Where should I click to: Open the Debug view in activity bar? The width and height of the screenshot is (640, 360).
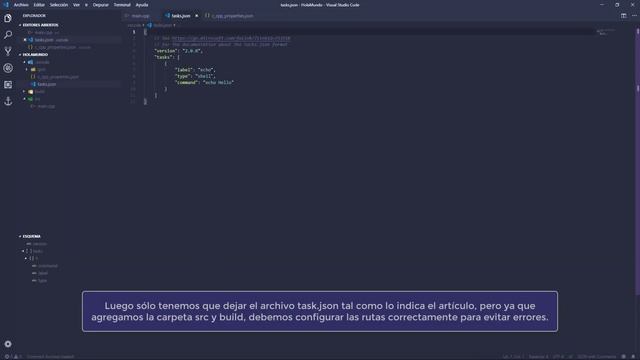click(x=8, y=68)
